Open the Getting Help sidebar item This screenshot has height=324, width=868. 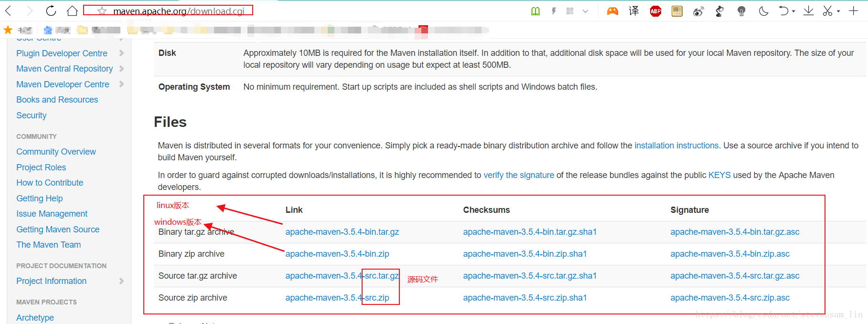39,199
